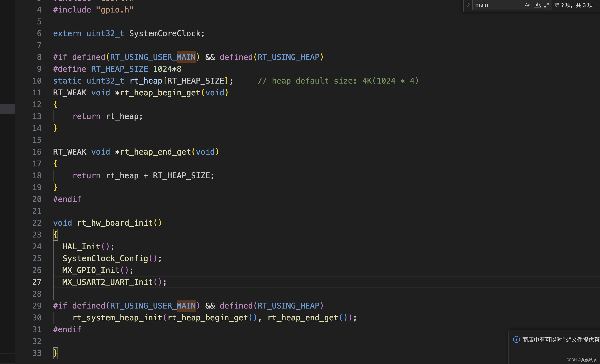Toggle Match Whole Word option
This screenshot has height=364, width=600.
pos(537,5)
